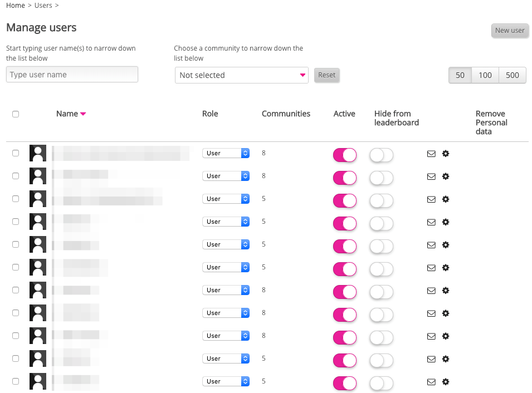Click the settings gear on the first user
The height and width of the screenshot is (393, 532).
(x=446, y=153)
